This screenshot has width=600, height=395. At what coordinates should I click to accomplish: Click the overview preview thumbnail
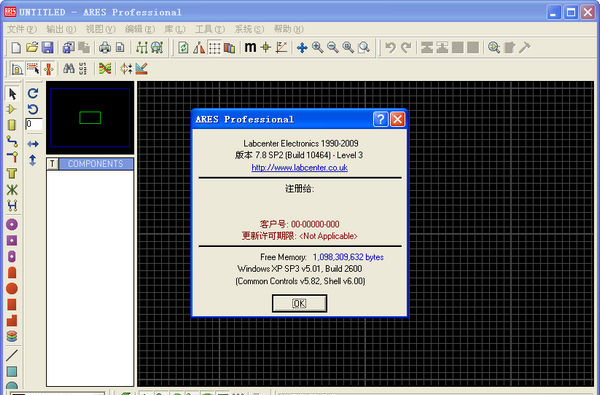pos(90,118)
